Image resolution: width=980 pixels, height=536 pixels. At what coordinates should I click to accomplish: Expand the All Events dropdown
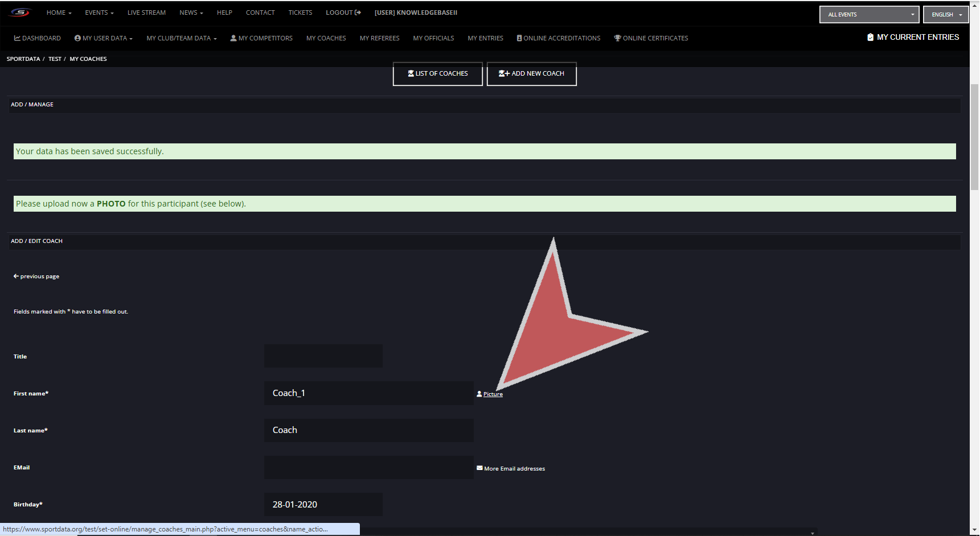point(869,14)
